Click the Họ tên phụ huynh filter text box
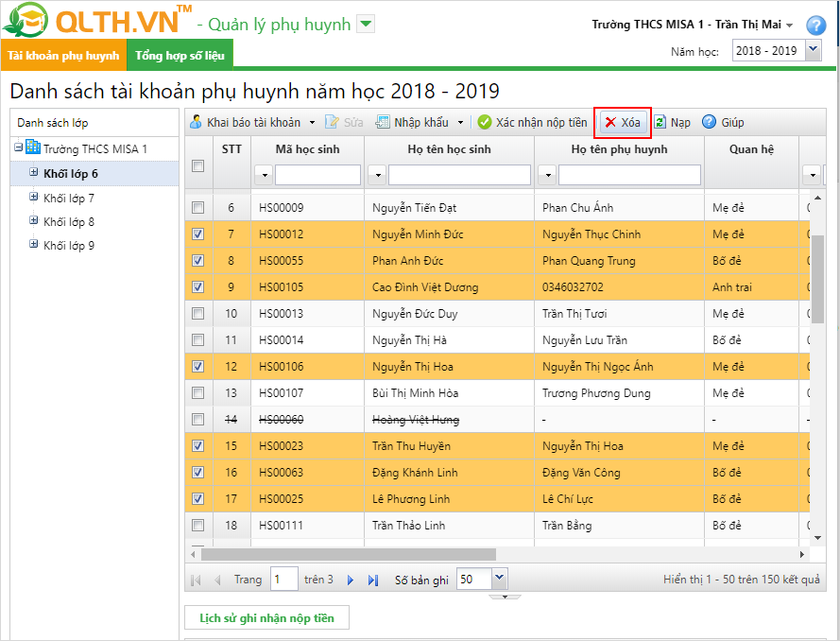 pos(629,175)
